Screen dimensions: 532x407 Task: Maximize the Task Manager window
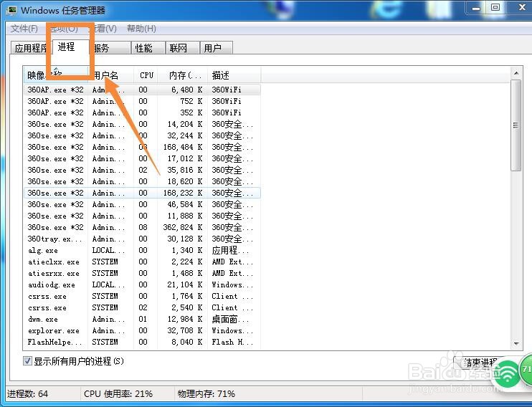[495, 7]
